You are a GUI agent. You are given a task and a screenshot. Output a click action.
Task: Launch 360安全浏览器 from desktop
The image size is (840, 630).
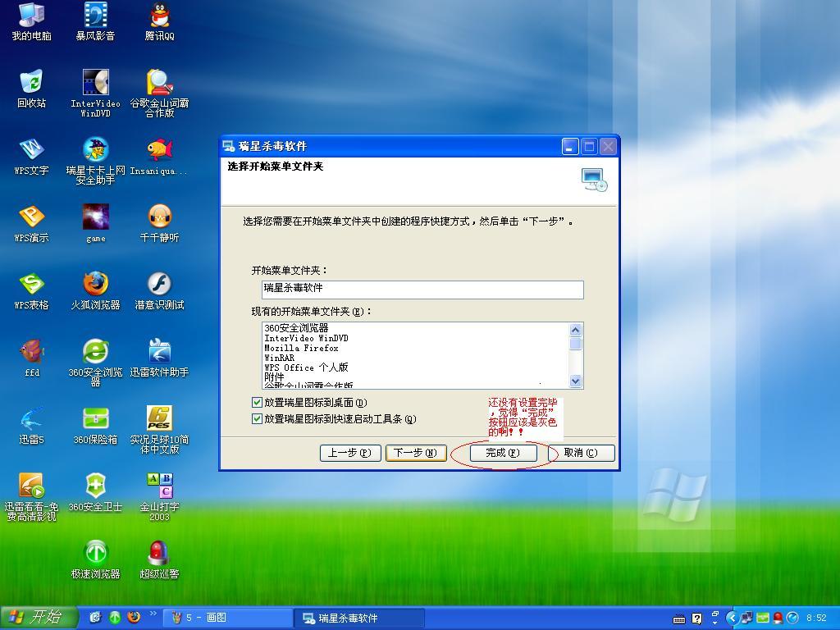[95, 363]
